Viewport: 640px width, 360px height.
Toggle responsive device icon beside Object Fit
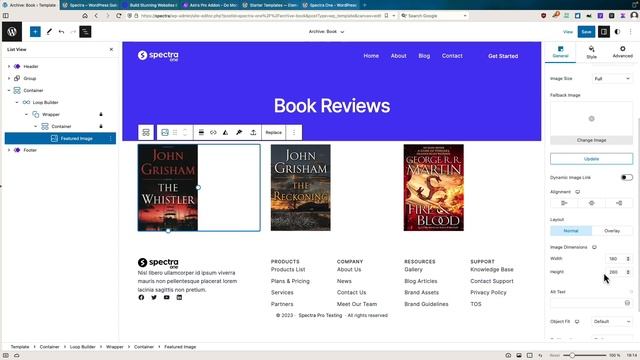pos(577,322)
